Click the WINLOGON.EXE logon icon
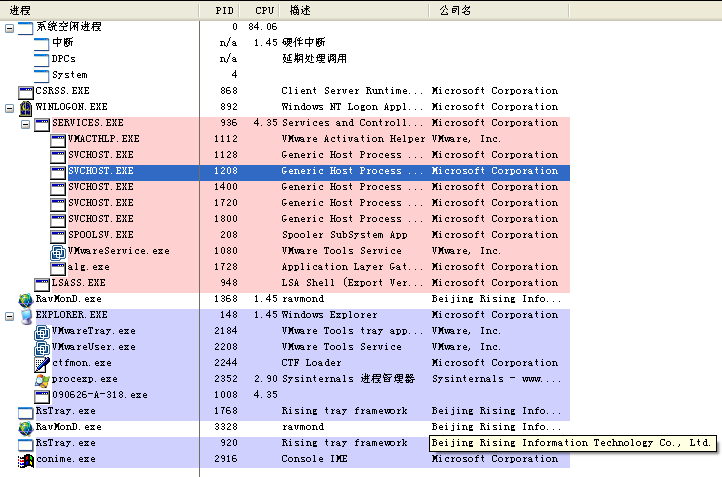The image size is (722, 477). click(x=26, y=108)
